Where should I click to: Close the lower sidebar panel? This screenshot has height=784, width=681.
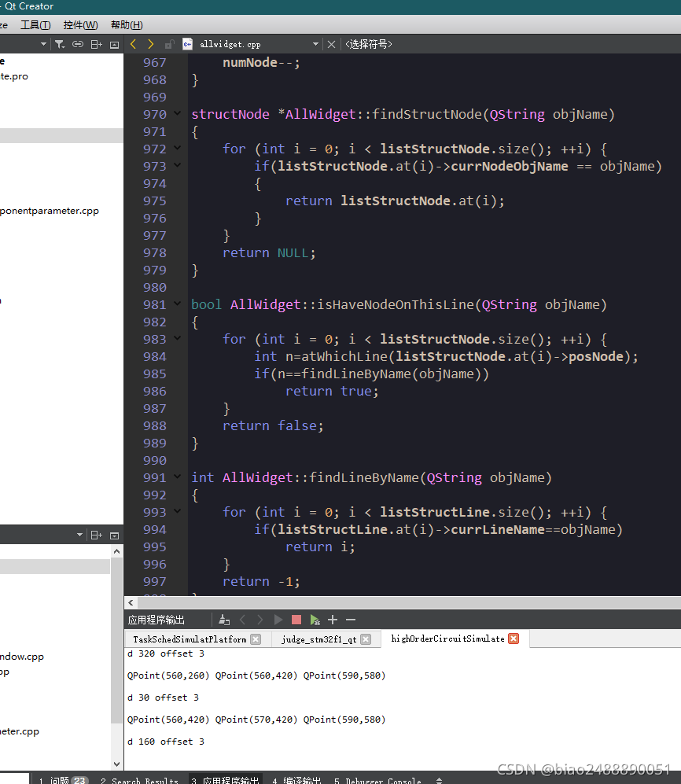pos(115,536)
